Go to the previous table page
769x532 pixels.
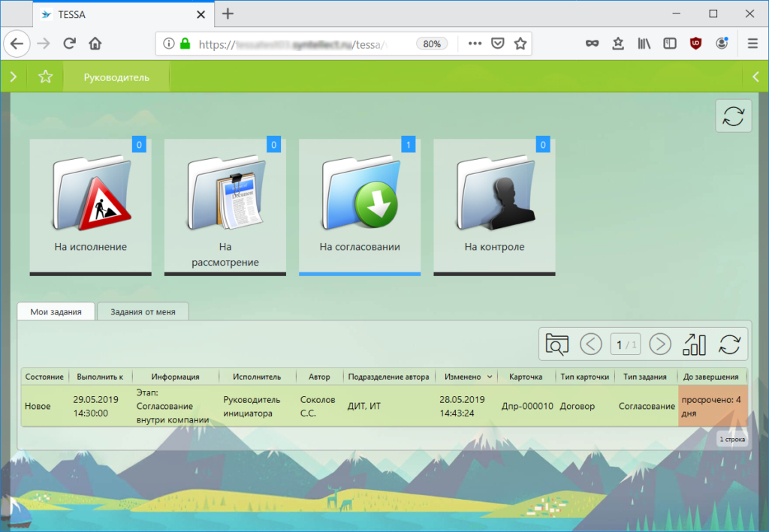point(592,344)
